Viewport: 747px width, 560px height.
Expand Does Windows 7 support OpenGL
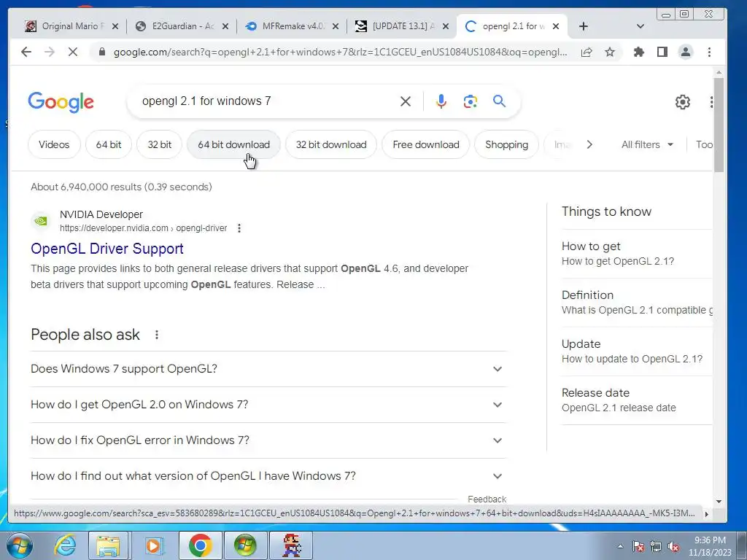(x=268, y=369)
